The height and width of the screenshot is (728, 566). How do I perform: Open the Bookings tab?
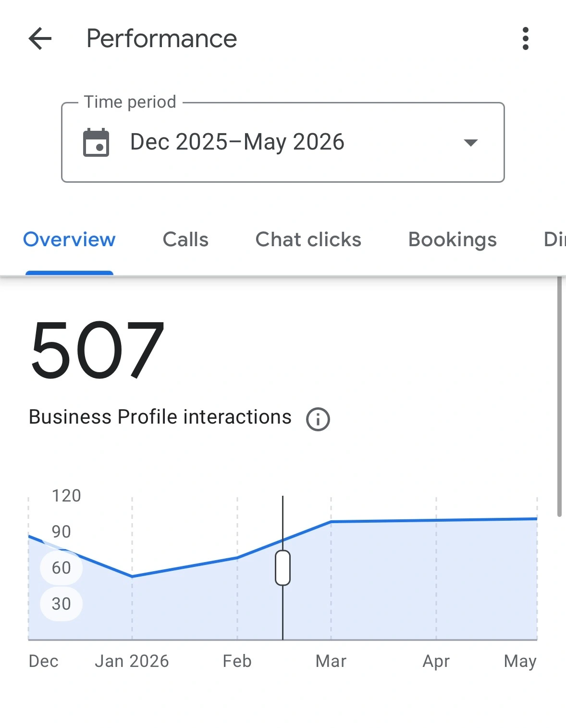452,240
